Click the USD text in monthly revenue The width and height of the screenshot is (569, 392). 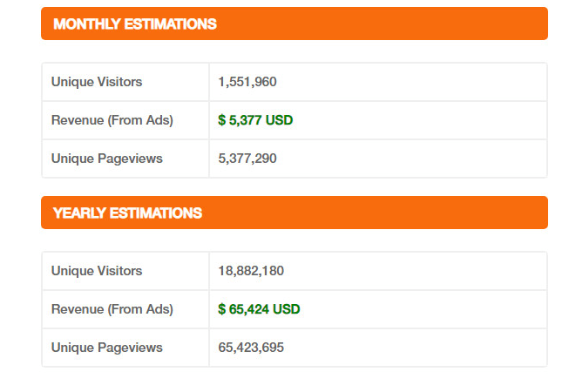(x=279, y=120)
